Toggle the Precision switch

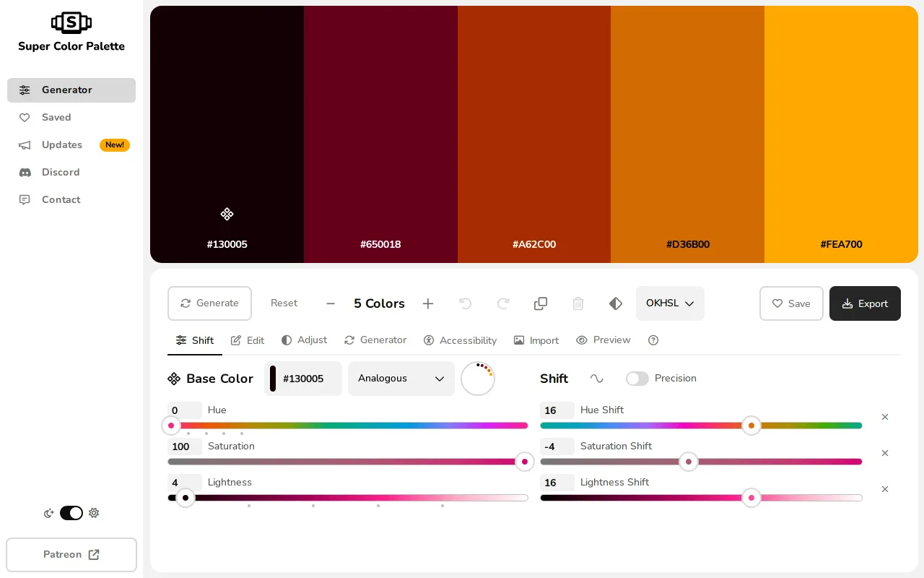click(x=637, y=379)
